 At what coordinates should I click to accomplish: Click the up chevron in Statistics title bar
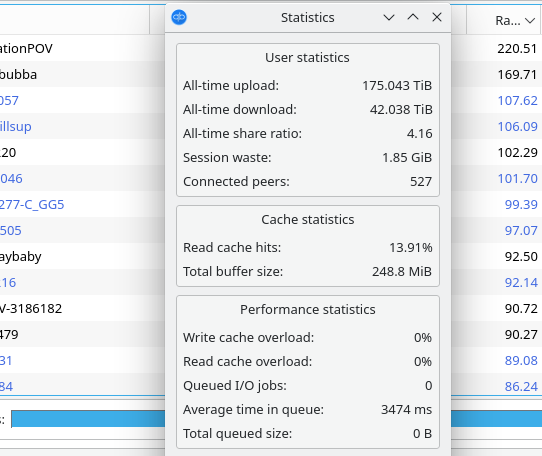(x=413, y=17)
